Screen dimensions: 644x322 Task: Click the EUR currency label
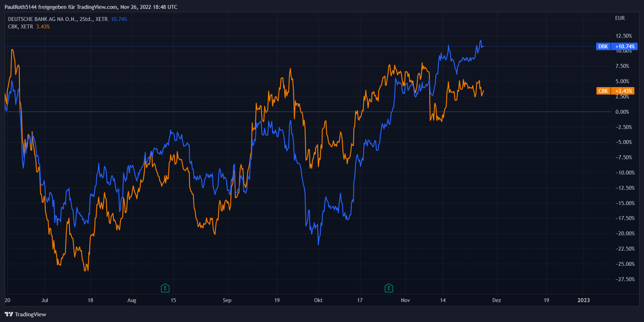click(x=620, y=18)
